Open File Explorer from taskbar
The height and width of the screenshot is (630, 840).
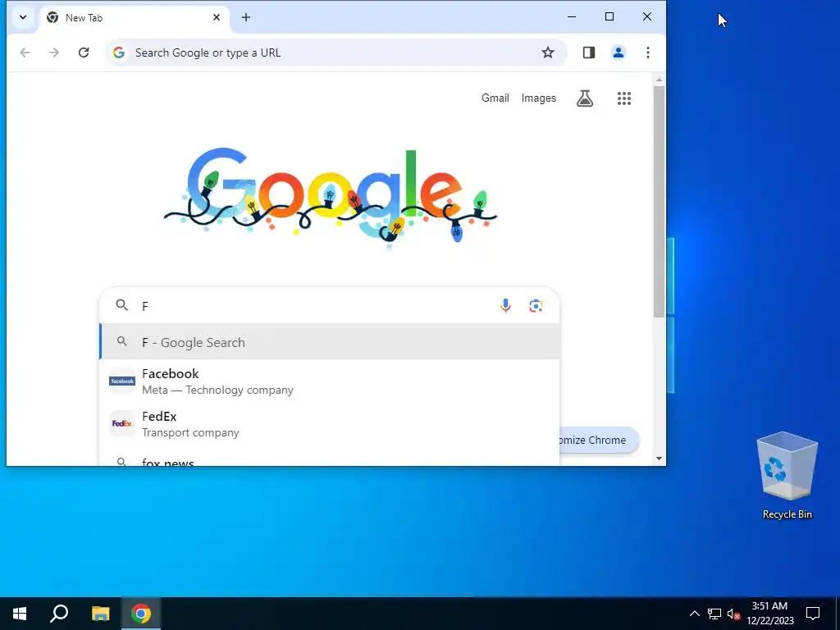coord(100,614)
